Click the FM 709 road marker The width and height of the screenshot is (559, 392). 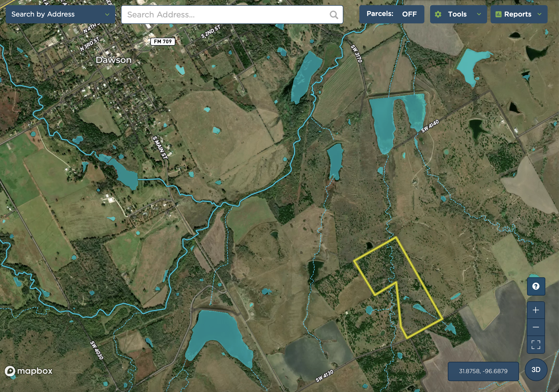click(163, 42)
